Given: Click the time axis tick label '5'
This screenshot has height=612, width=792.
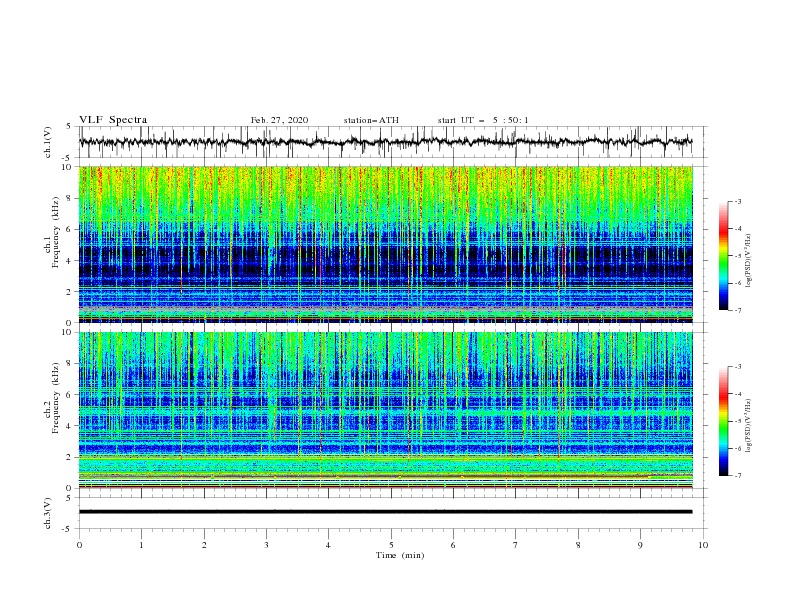Looking at the screenshot, I should pos(391,545).
